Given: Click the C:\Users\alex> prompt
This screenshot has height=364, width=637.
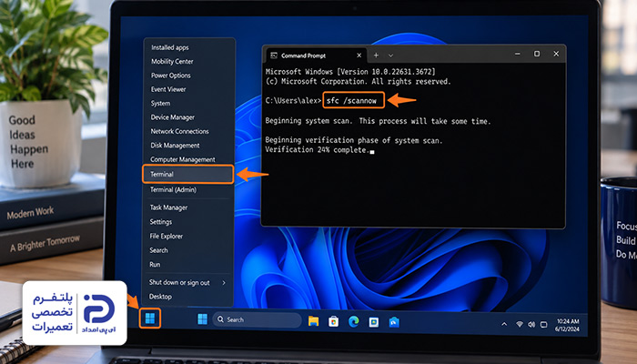Looking at the screenshot, I should (293, 100).
